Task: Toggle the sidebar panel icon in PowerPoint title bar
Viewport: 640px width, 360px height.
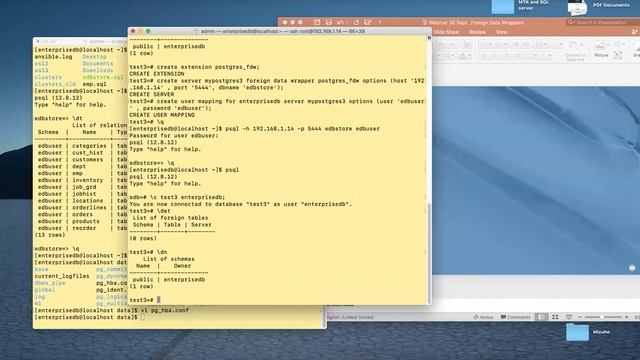Action: tap(317, 22)
